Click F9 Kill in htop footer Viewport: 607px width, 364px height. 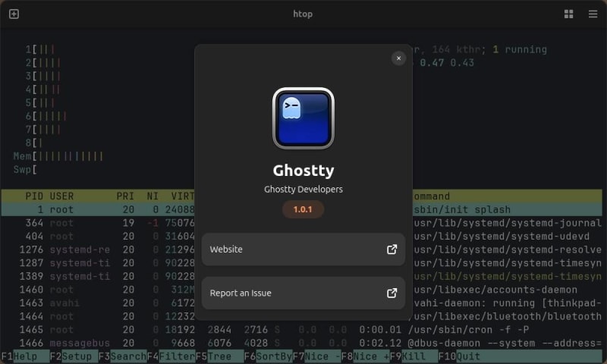pyautogui.click(x=414, y=356)
